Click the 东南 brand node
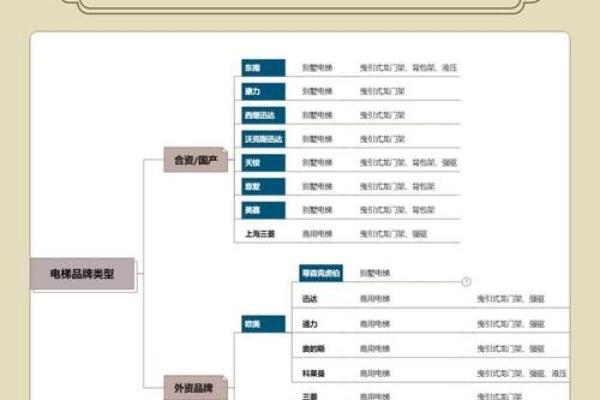Image resolution: width=600 pixels, height=400 pixels. point(263,68)
